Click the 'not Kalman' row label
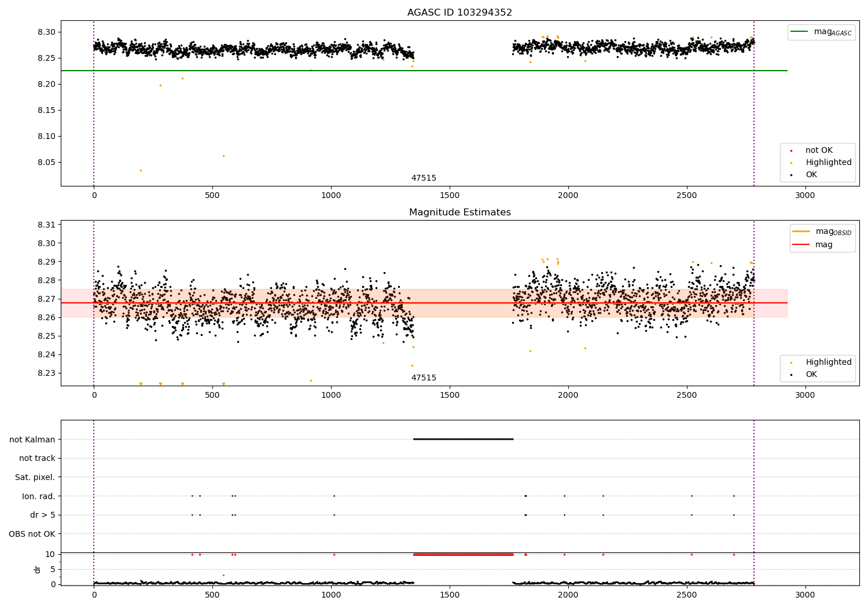This screenshot has height=608, width=868. point(32,439)
